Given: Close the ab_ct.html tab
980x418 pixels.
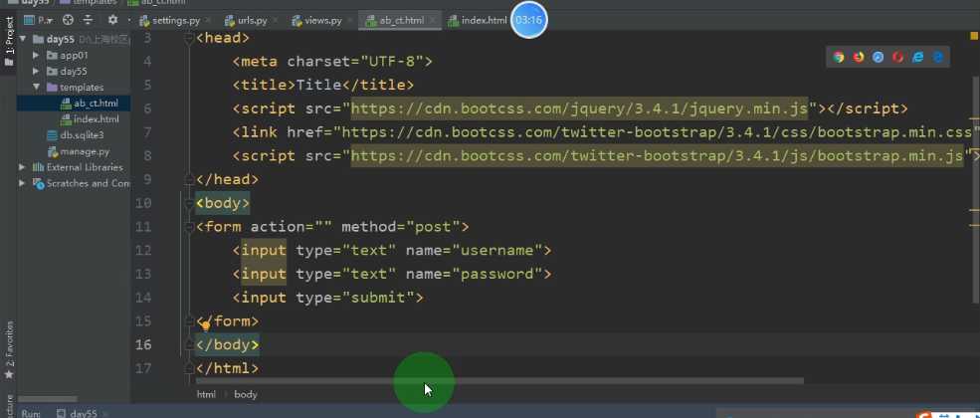Looking at the screenshot, I should click(432, 21).
